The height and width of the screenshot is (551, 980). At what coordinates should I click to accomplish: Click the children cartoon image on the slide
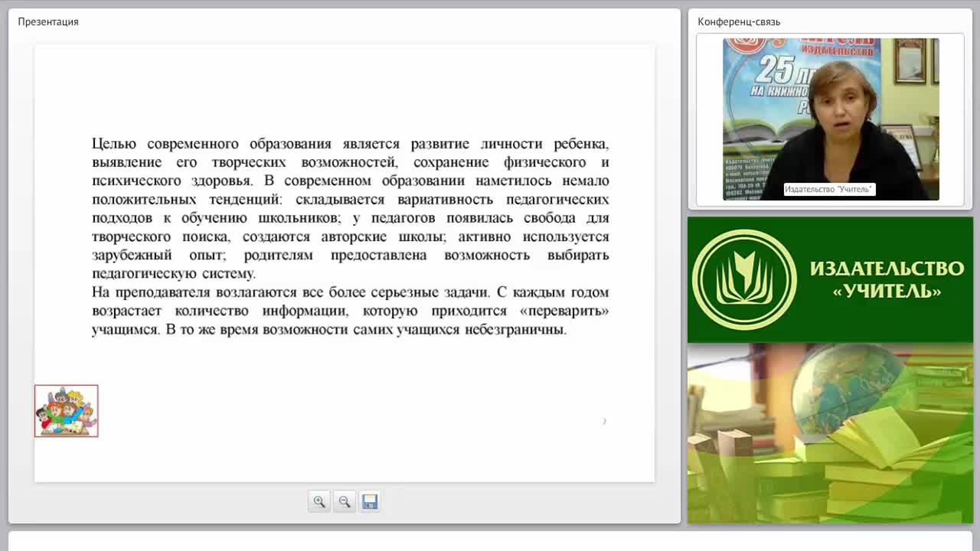tap(67, 411)
